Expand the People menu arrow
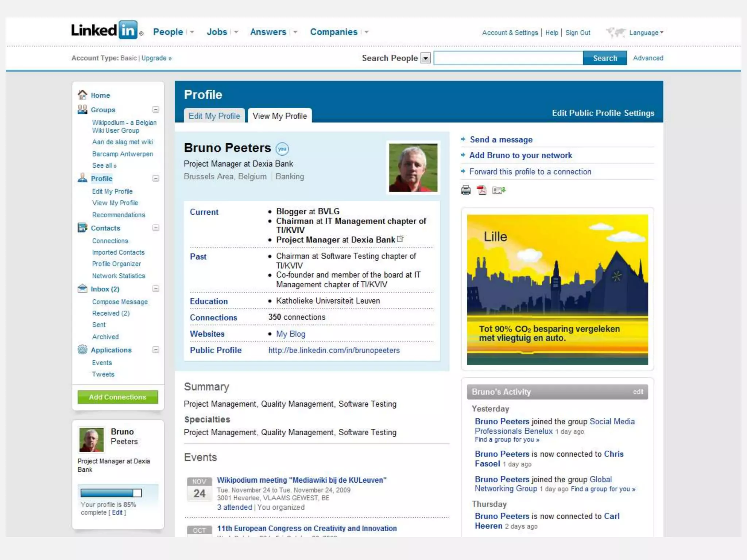This screenshot has width=747, height=560. (x=192, y=32)
